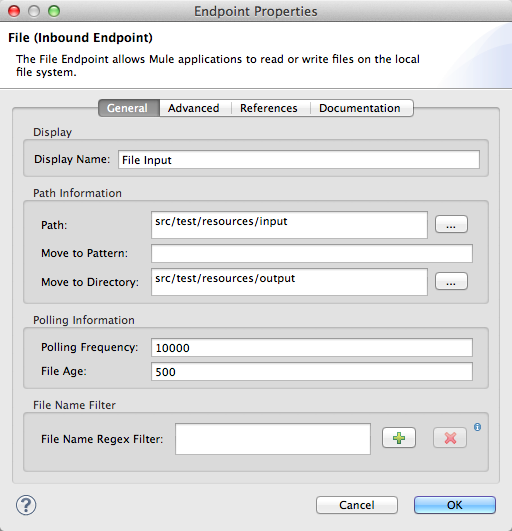Open the Advanced tab

coord(194,108)
